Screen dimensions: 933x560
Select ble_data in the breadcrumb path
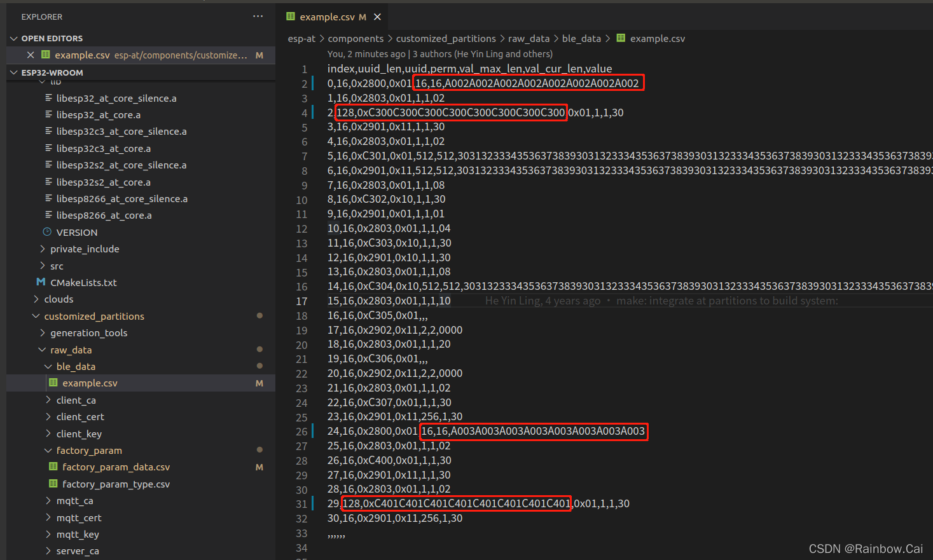click(x=581, y=38)
